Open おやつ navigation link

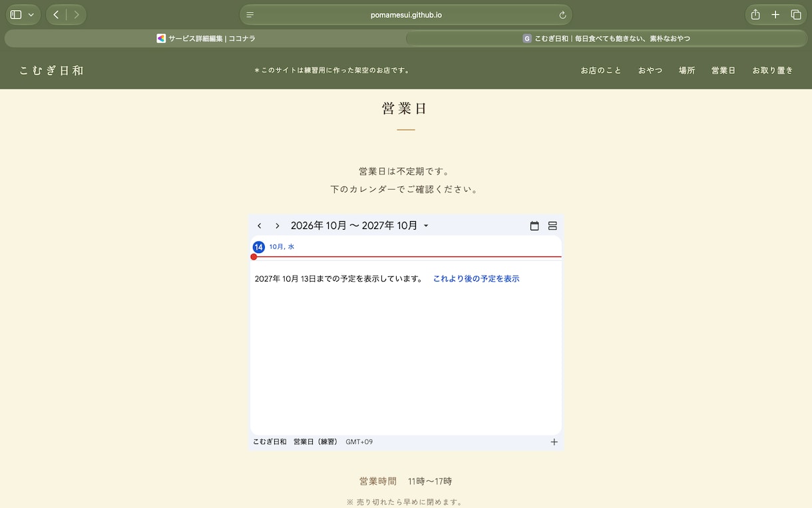pos(650,71)
